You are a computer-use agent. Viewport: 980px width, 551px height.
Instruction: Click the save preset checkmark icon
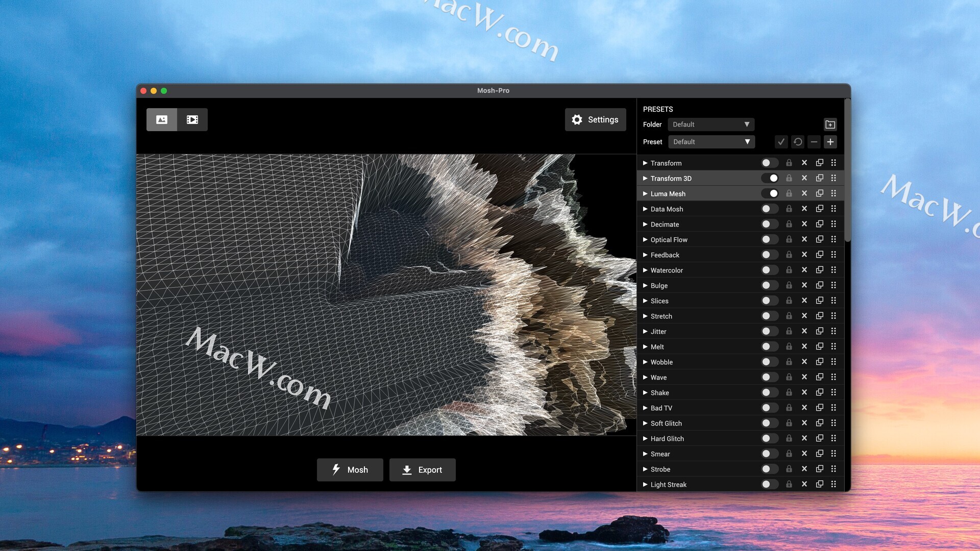(781, 142)
